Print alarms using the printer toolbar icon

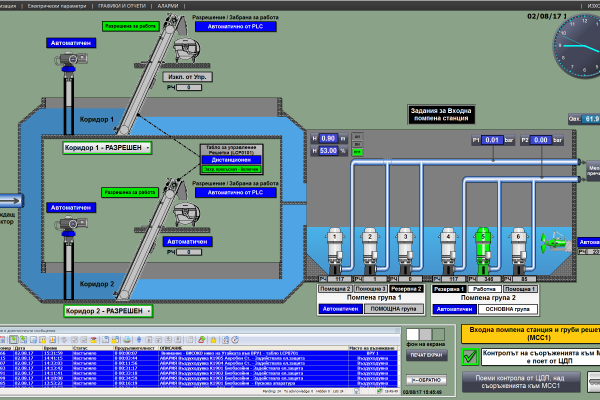[x=127, y=340]
